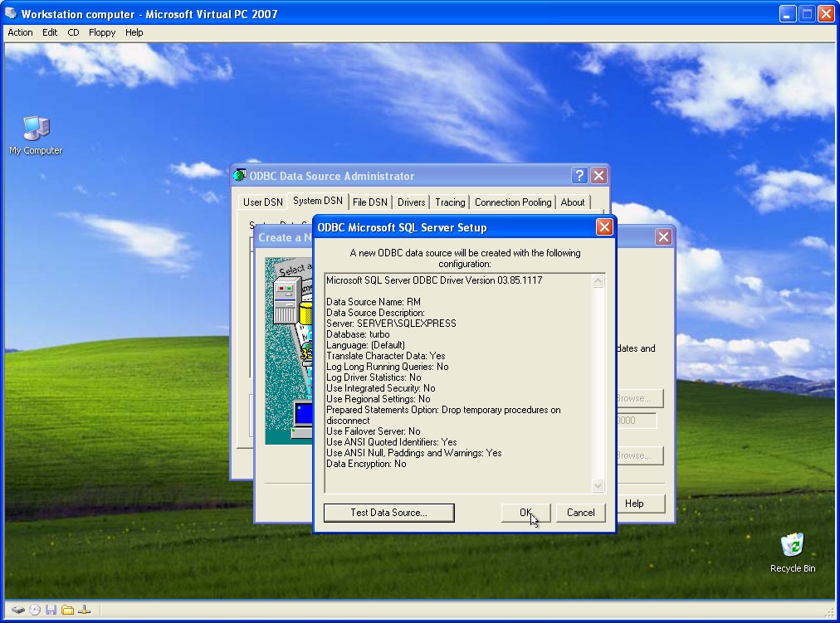Click the CD drive status bar icon
Screen dimensions: 840x623
[35, 610]
